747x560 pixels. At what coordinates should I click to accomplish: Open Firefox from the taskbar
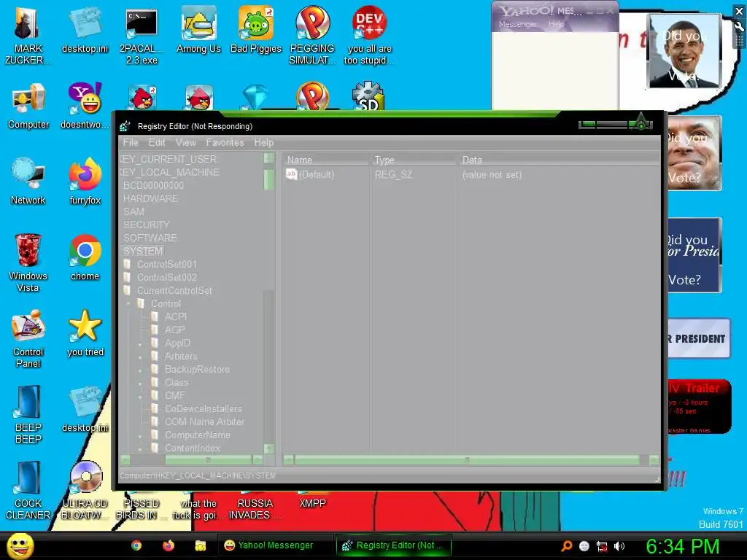click(169, 545)
